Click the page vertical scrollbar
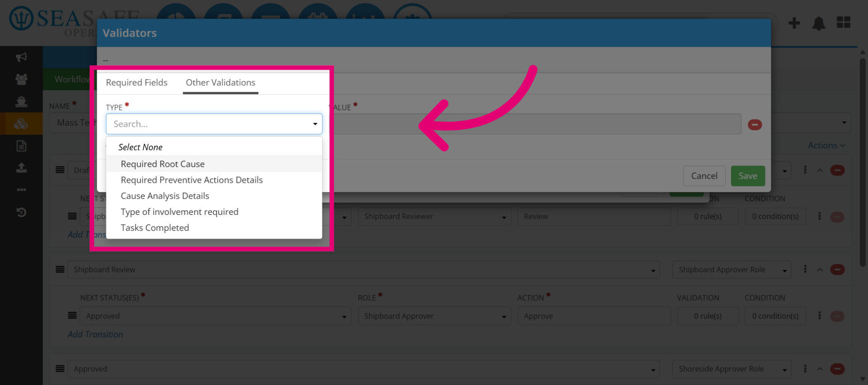This screenshot has width=868, height=385. pos(863,162)
